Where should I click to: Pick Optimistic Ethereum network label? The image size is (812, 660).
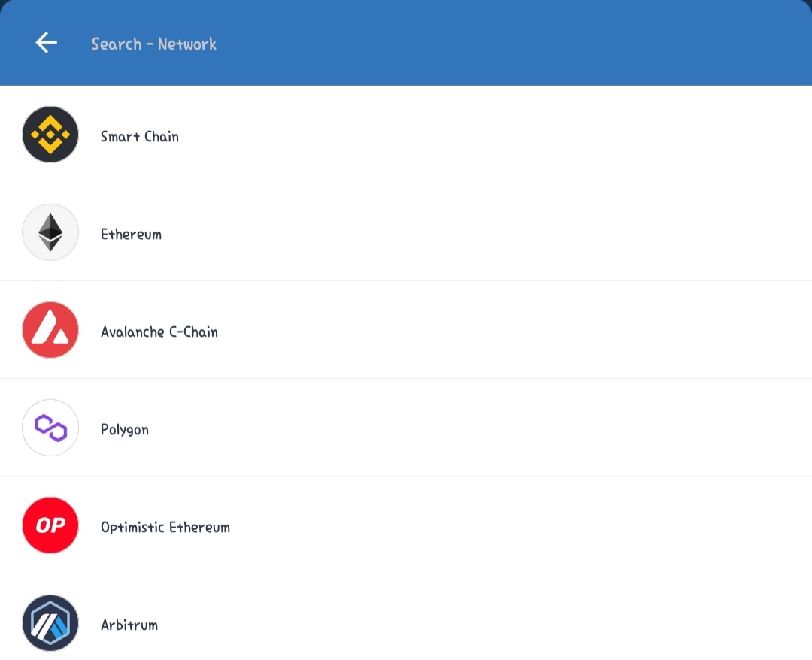(x=165, y=527)
